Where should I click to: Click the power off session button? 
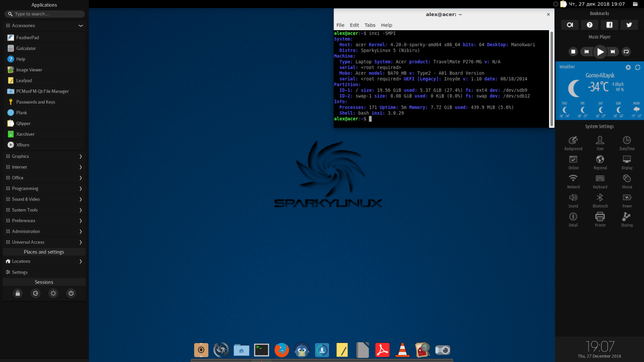[71, 293]
